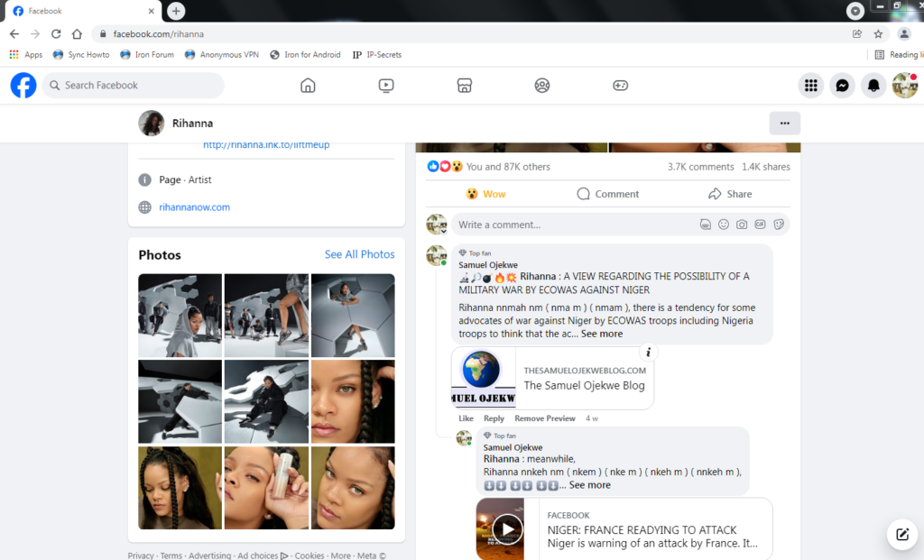Go to the browser home page
The image size is (924, 560).
point(78,33)
